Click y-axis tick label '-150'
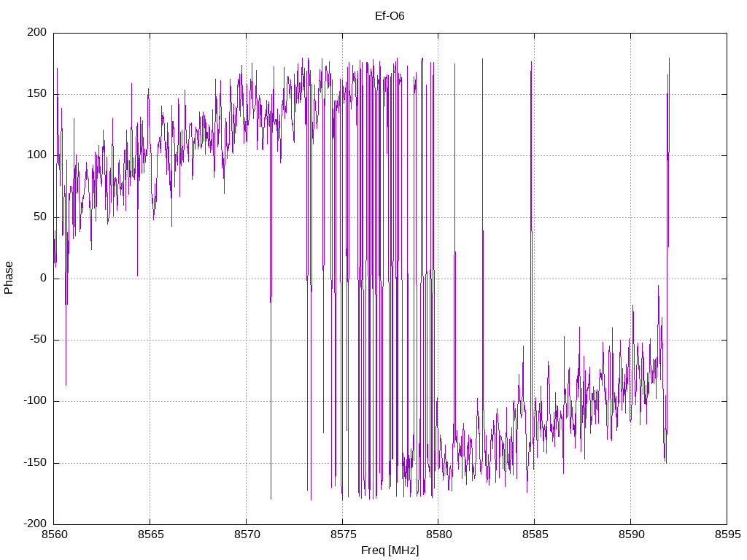Screen dimensions: 747x560 pyautogui.click(x=35, y=462)
